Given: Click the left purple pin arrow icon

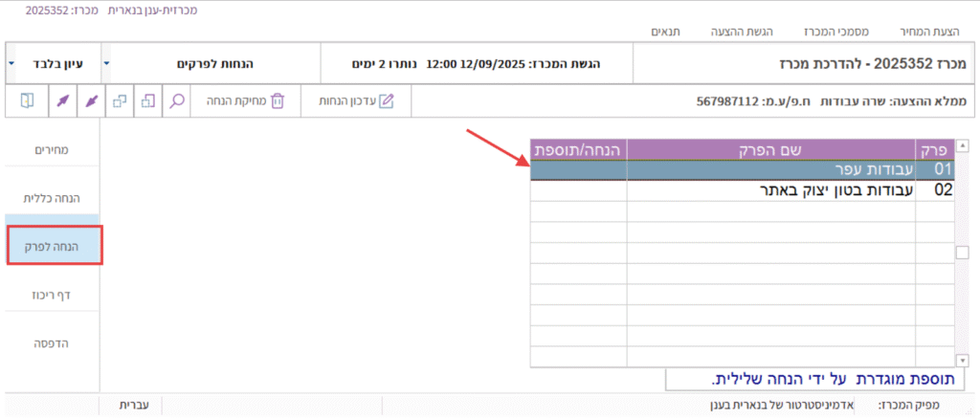Looking at the screenshot, I should click(59, 100).
